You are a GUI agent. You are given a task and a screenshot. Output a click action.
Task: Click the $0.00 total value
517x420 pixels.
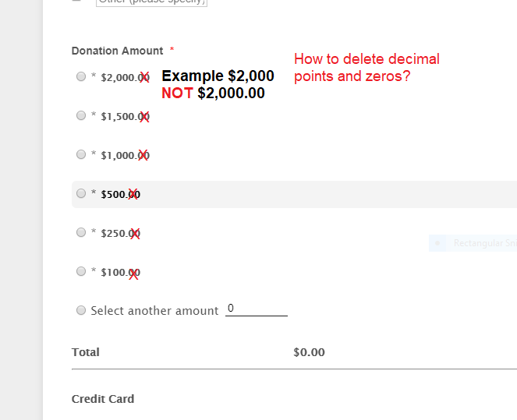[x=309, y=352]
